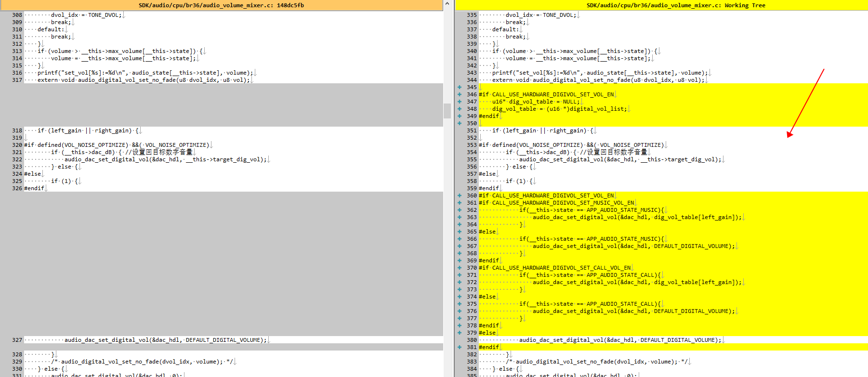Viewport: 868px width, 377px height.
Task: Click the Working Tree pane header
Action: [661, 5]
